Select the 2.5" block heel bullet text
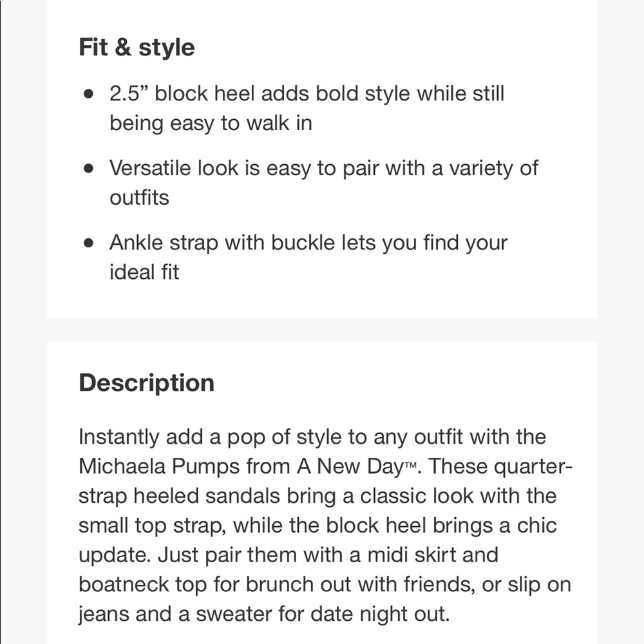The width and height of the screenshot is (644, 644). click(x=307, y=94)
